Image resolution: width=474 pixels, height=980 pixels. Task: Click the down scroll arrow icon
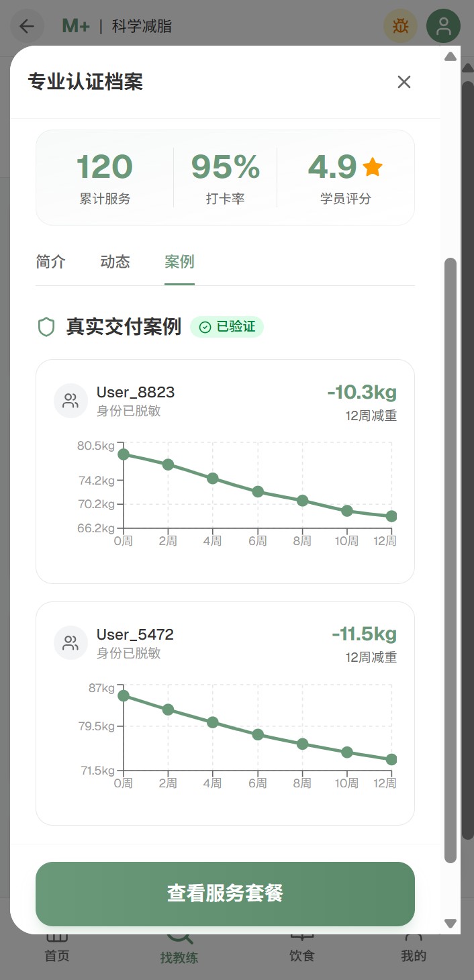(x=451, y=922)
